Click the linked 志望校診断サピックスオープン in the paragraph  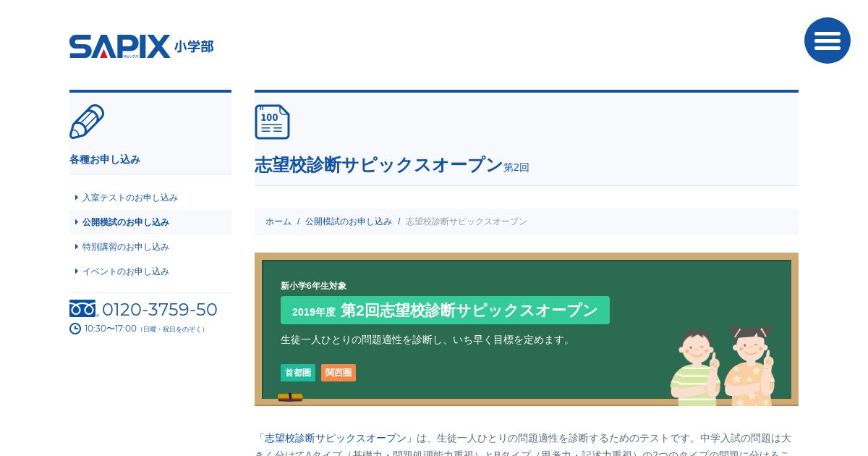point(336,438)
